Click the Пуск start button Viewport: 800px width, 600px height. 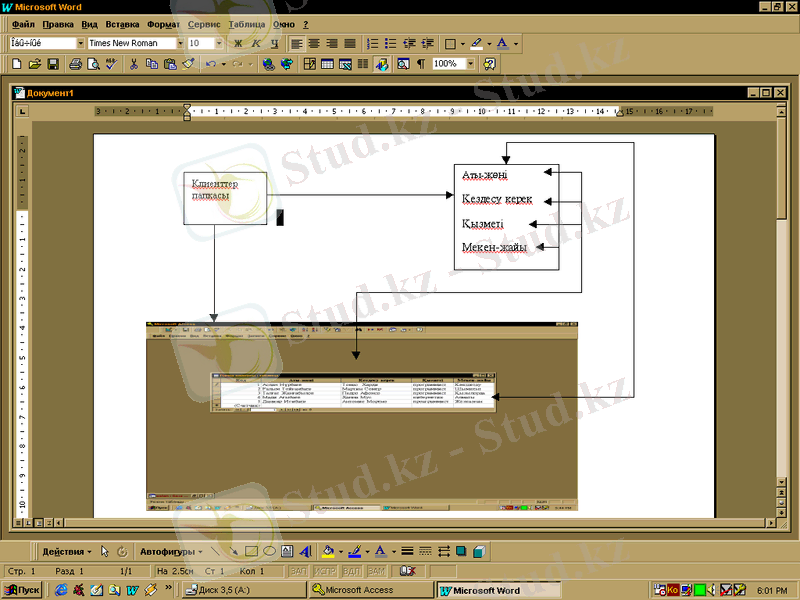(22, 590)
